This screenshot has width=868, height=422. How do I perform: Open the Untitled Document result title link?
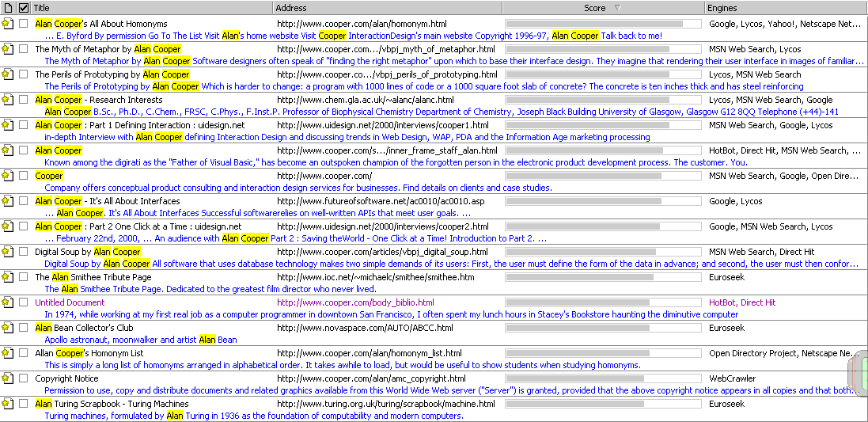tap(70, 302)
